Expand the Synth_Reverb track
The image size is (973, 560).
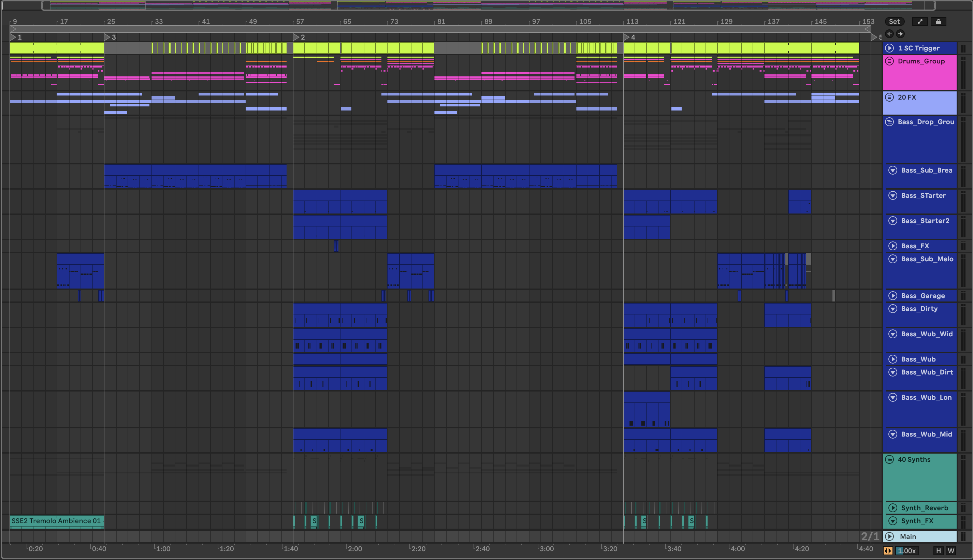pos(893,508)
